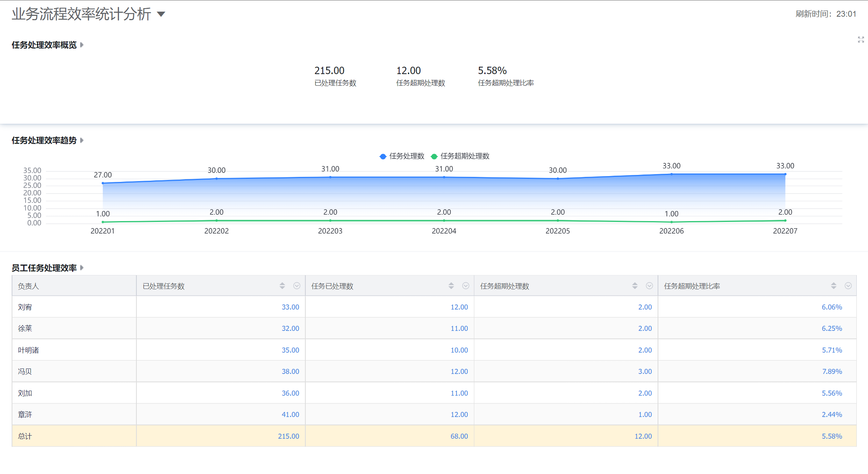Select the 刘宥 row name
This screenshot has width=868, height=474.
coord(25,307)
